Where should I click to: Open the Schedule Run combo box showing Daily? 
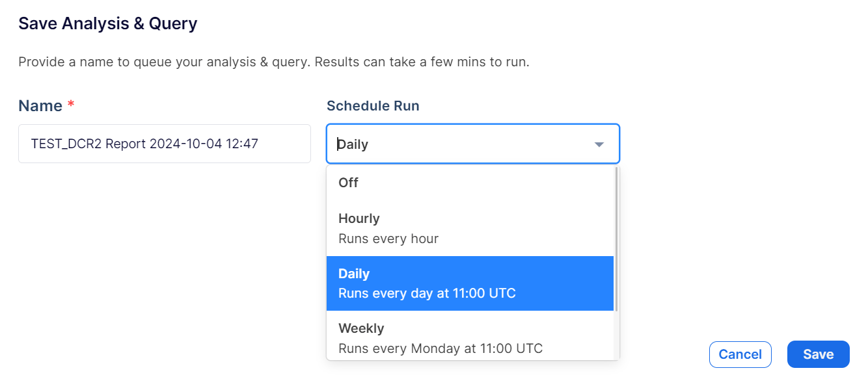[473, 144]
